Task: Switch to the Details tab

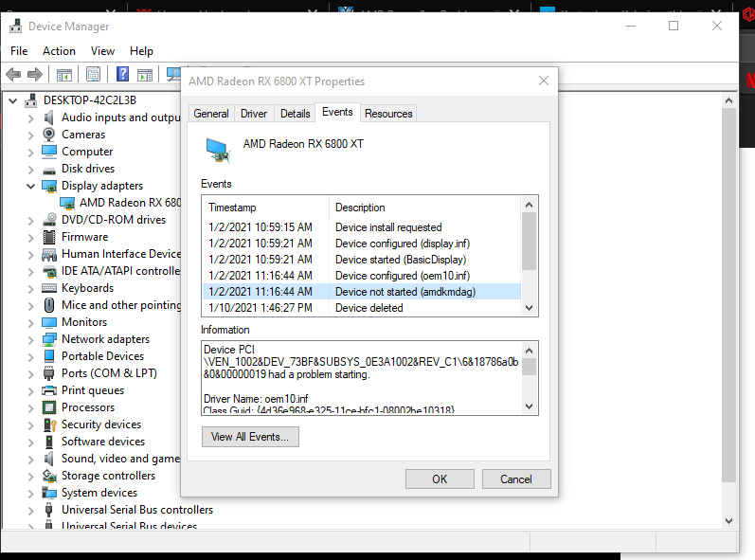Action: click(296, 114)
